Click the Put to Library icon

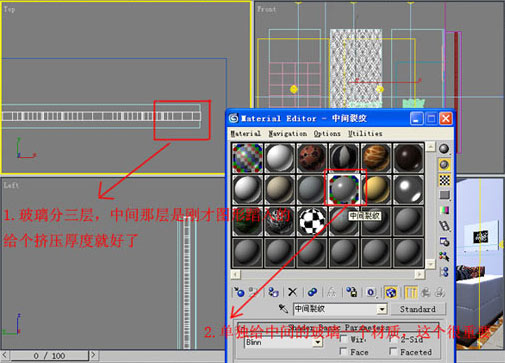[351, 292]
